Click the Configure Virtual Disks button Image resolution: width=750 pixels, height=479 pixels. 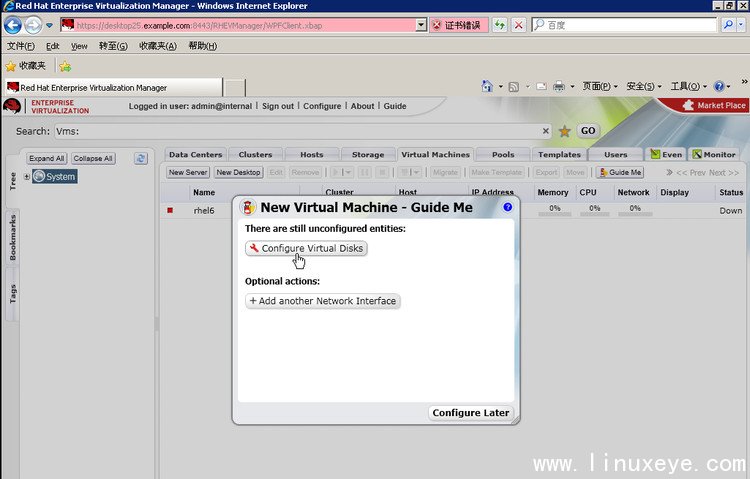(x=306, y=248)
